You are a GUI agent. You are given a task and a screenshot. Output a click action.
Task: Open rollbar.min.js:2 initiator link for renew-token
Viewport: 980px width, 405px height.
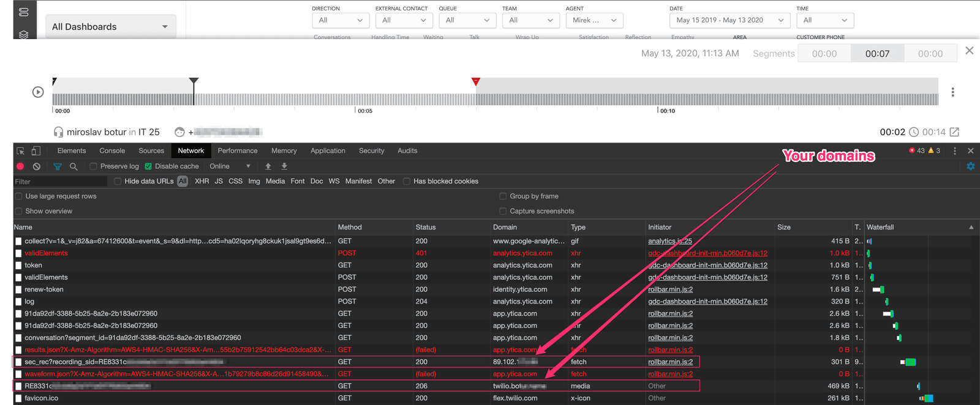click(670, 289)
